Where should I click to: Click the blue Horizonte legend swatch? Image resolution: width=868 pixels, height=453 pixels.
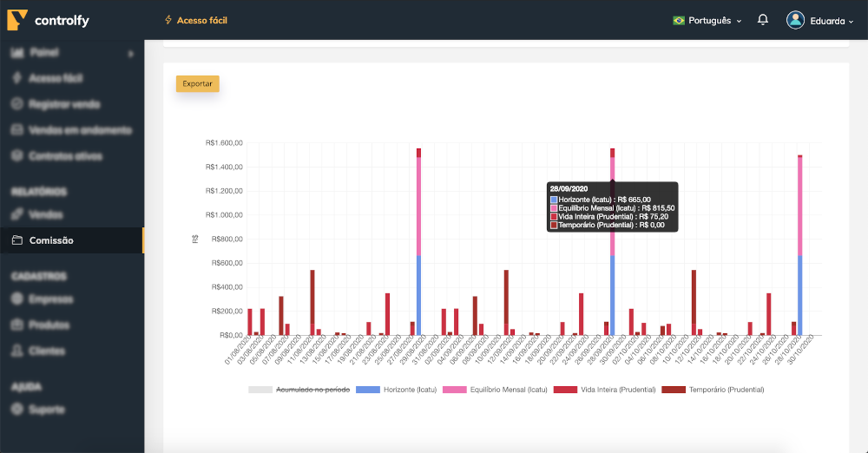[x=367, y=390]
